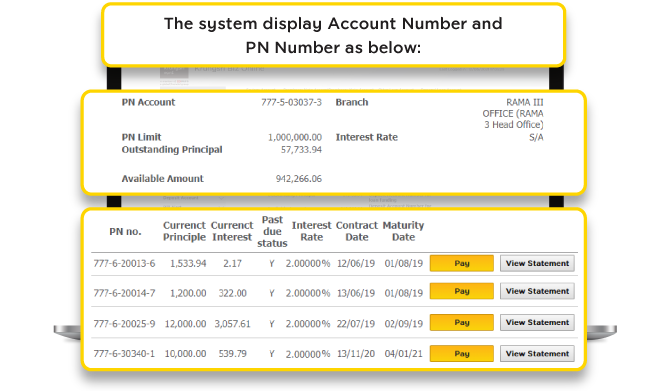Click the Maturity Date column header
Image resolution: width=662 pixels, height=391 pixels.
point(403,231)
